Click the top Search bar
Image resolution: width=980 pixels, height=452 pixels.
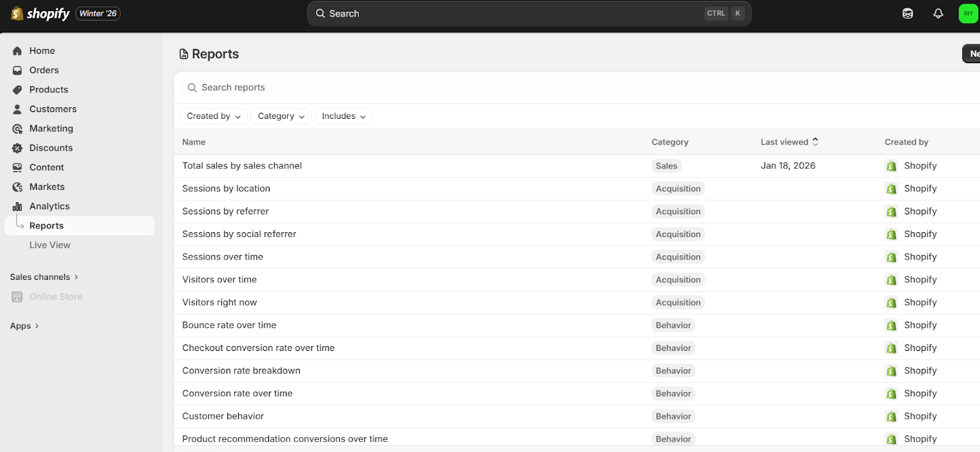529,13
